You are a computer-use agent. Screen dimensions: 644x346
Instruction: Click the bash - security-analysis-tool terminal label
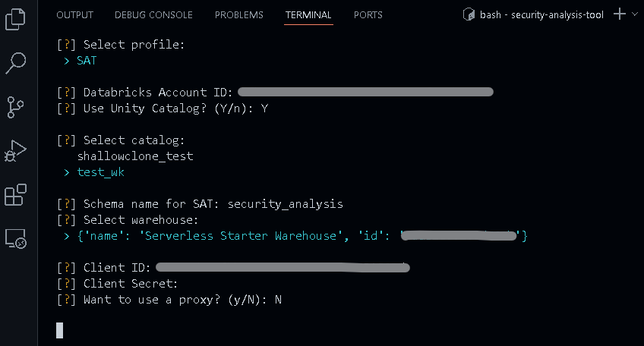(541, 15)
